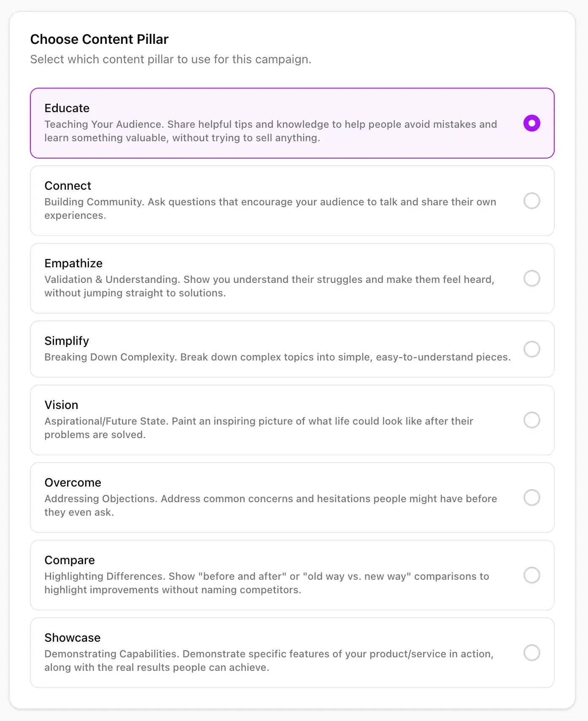Click the Compare pillar card
This screenshot has height=721, width=588.
click(253, 575)
